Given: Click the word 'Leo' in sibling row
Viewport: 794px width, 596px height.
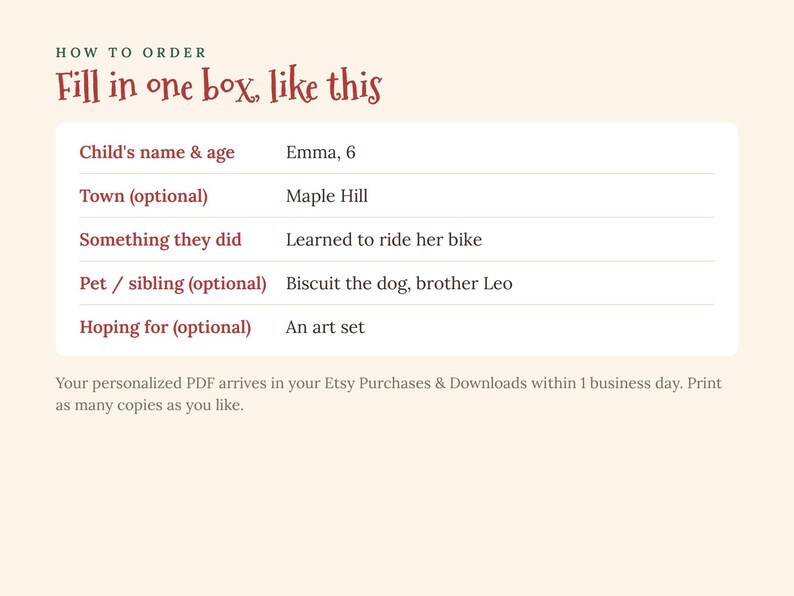Looking at the screenshot, I should pyautogui.click(x=498, y=284).
